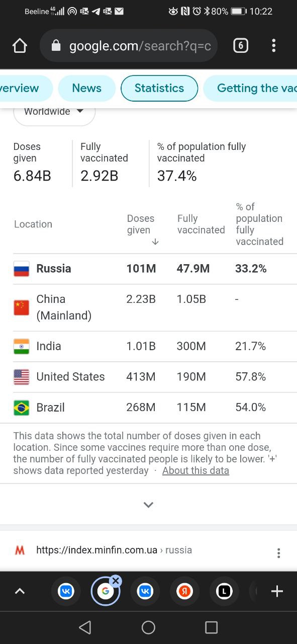Screen dimensions: 297x644
Task: Open minfin result three-dot options
Action: 278,553
